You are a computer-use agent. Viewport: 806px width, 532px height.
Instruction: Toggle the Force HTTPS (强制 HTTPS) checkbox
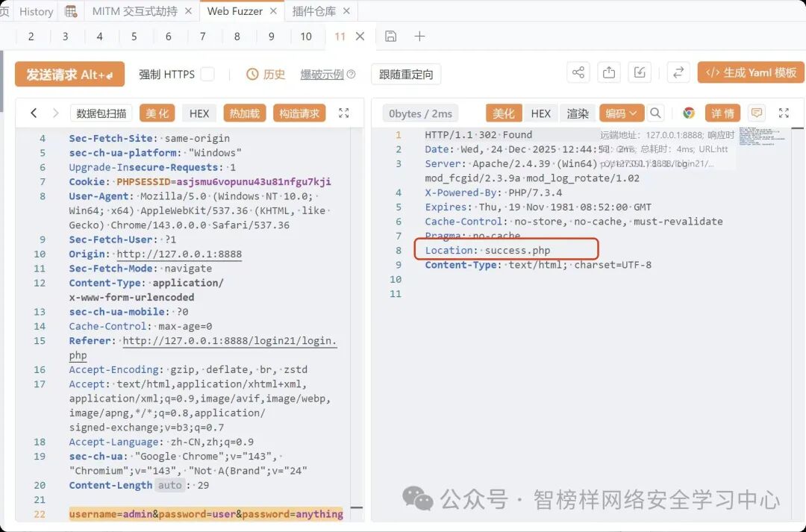(207, 74)
